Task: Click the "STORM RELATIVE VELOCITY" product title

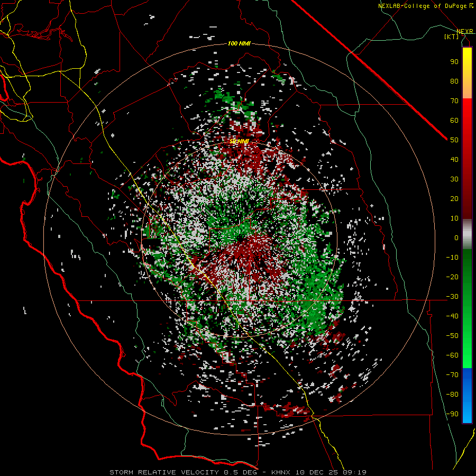Action: [x=164, y=472]
